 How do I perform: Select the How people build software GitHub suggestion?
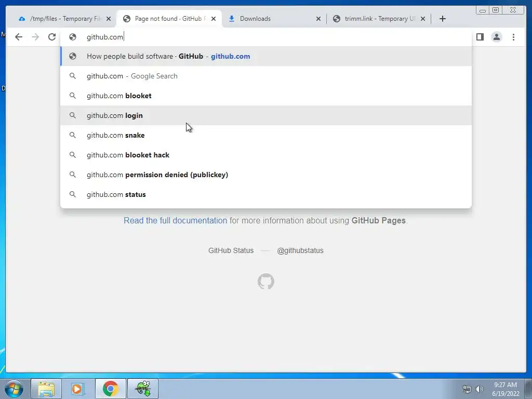coord(266,56)
